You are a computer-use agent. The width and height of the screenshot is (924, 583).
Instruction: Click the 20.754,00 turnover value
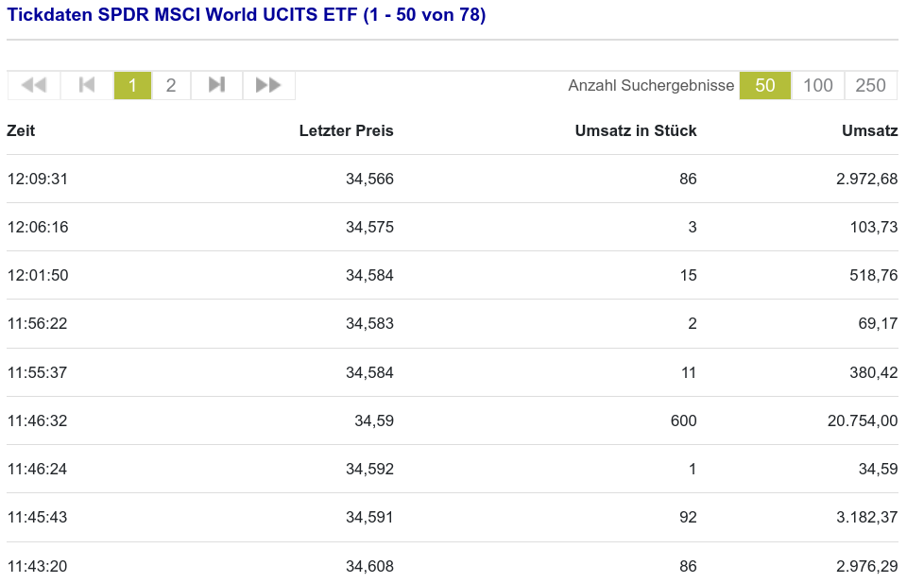[x=862, y=420]
